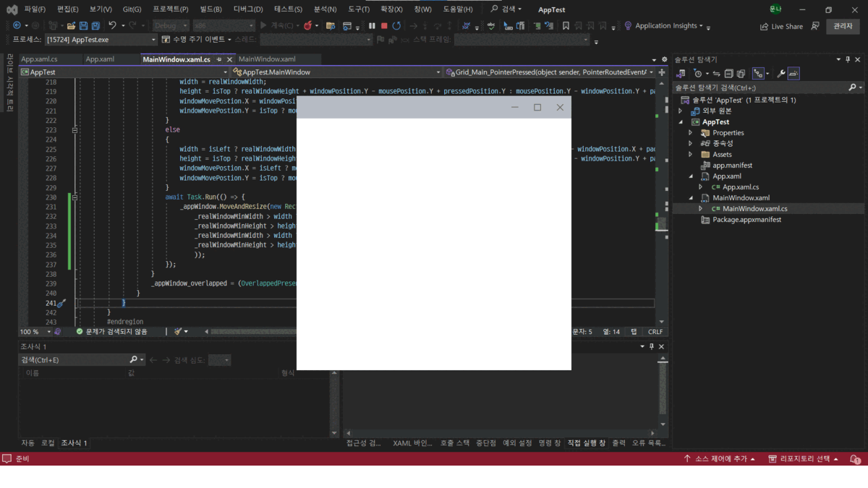Click the Show All Files icon in Solution Explorer
This screenshot has width=868, height=488.
[741, 74]
